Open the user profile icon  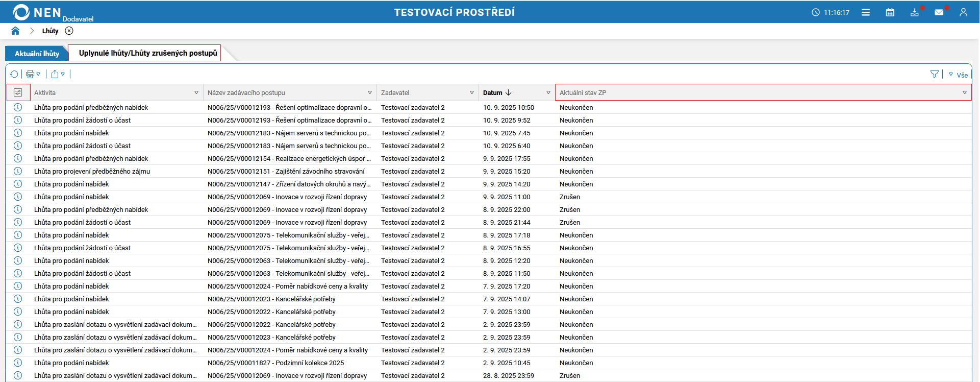tap(963, 12)
